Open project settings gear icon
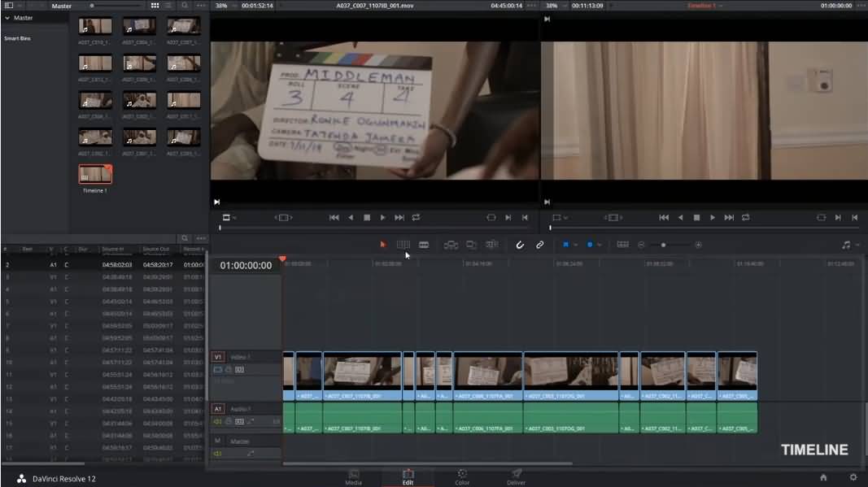Screen dimensions: 868x487 (x=853, y=477)
